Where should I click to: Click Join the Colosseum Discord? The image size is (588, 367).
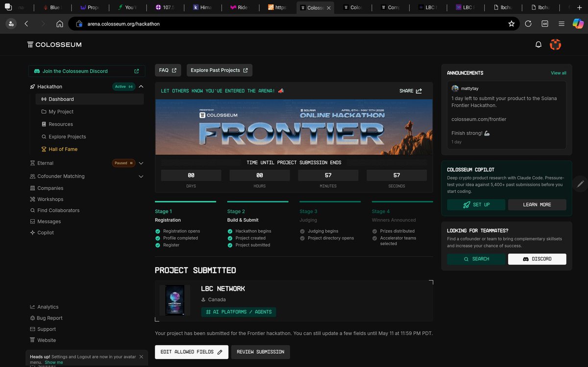[86, 71]
